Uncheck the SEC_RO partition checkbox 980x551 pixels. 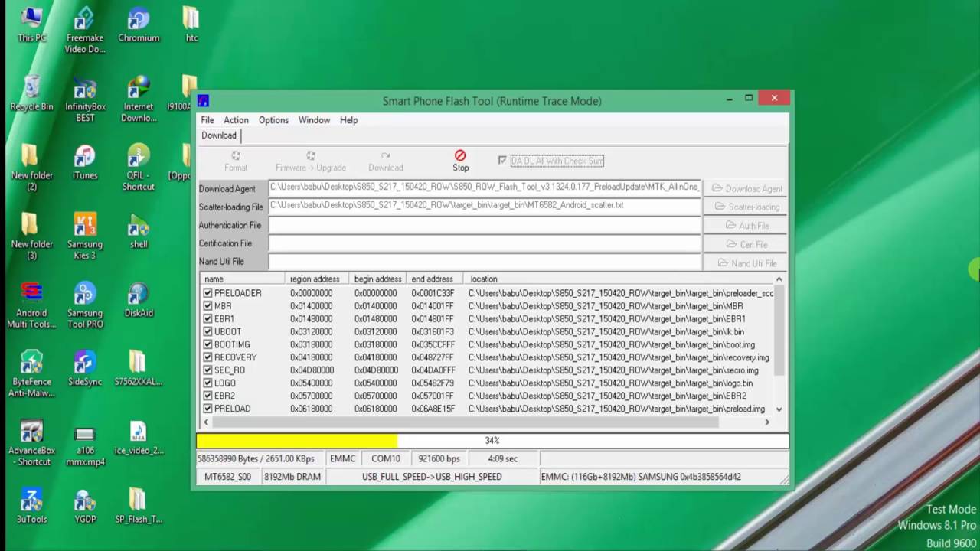[x=207, y=370]
